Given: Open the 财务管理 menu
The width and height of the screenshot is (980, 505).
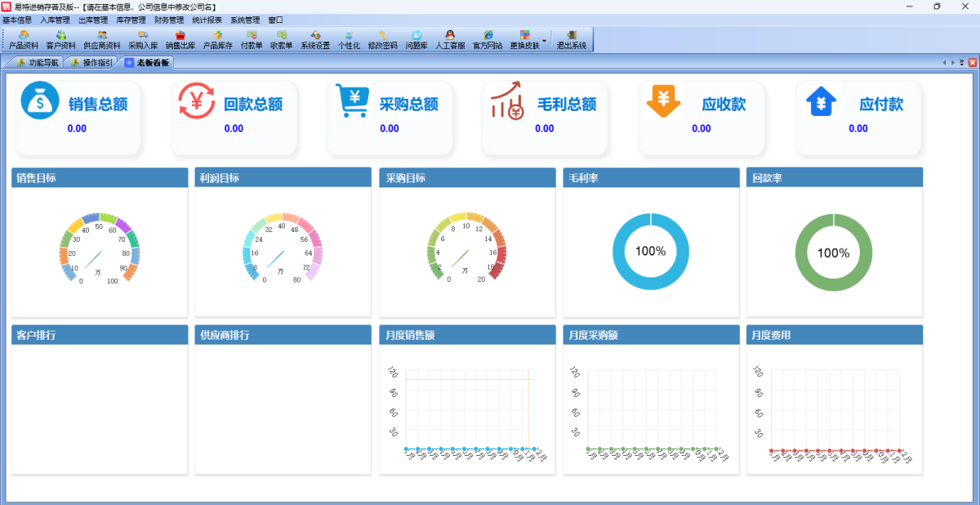Looking at the screenshot, I should 169,20.
